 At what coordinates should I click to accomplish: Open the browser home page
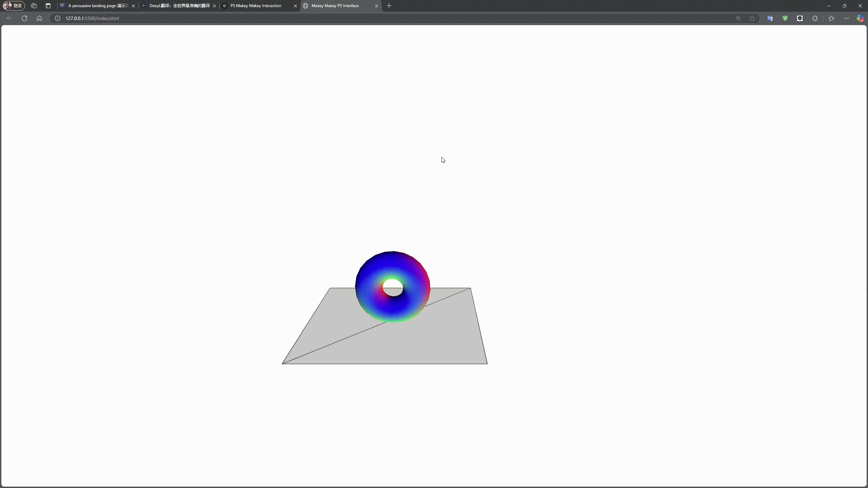click(x=39, y=18)
